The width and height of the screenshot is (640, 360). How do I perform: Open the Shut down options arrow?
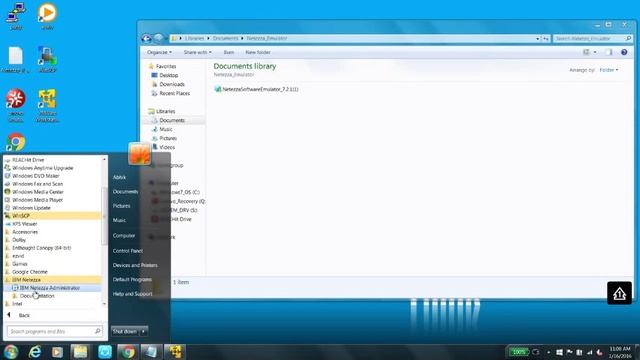coord(144,331)
